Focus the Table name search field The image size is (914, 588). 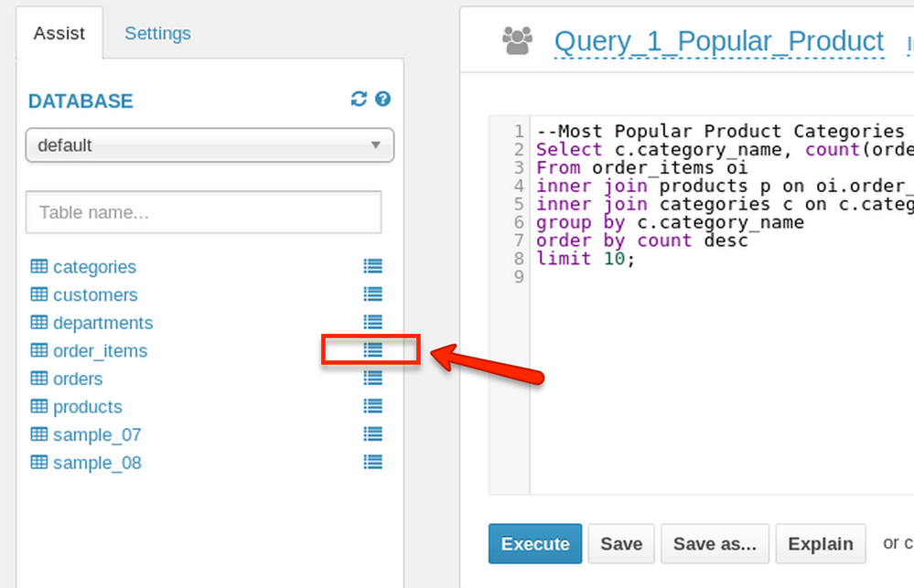(203, 213)
